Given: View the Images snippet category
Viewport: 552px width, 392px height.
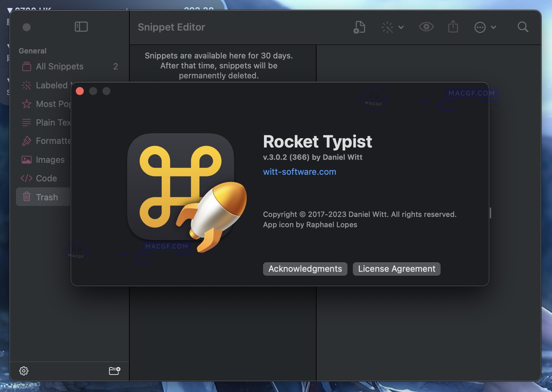Looking at the screenshot, I should point(50,159).
